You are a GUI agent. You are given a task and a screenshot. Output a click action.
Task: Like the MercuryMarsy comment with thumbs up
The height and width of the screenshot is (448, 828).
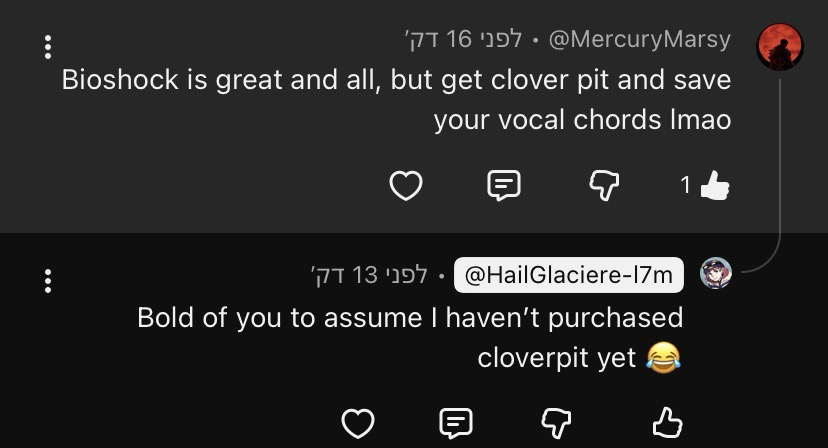coord(715,185)
